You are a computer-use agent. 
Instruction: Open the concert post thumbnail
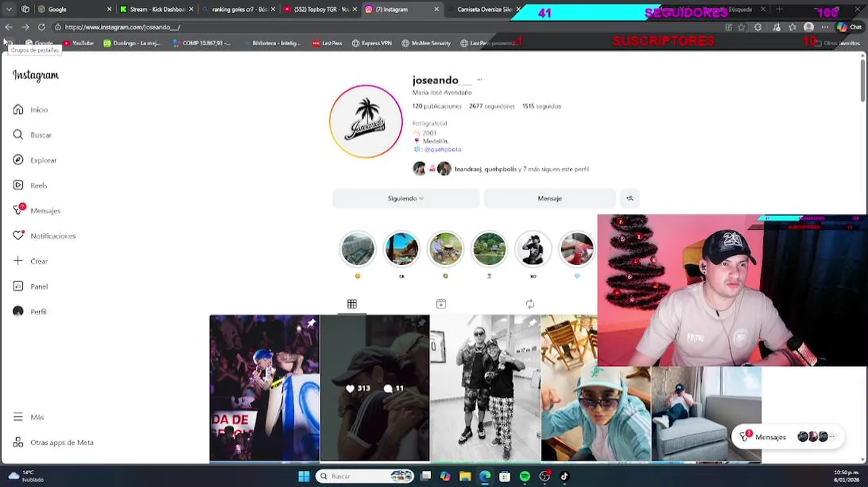coord(264,388)
